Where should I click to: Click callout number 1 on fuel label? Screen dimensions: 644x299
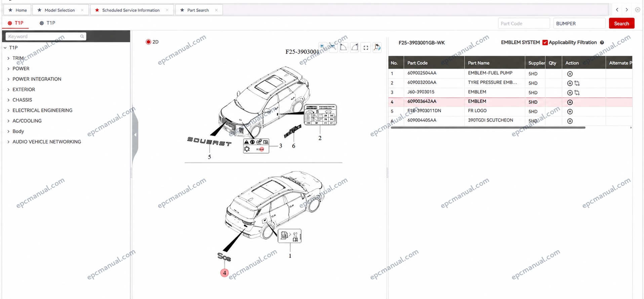coord(290,256)
